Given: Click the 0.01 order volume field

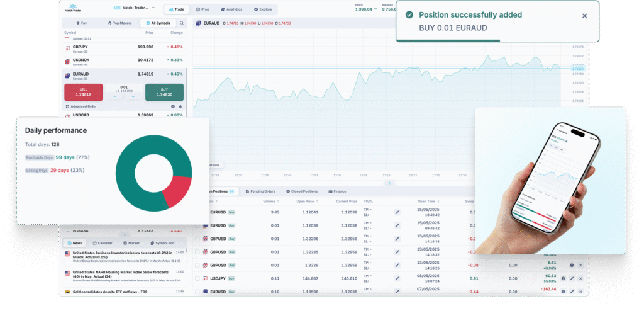Looking at the screenshot, I should click(x=124, y=89).
